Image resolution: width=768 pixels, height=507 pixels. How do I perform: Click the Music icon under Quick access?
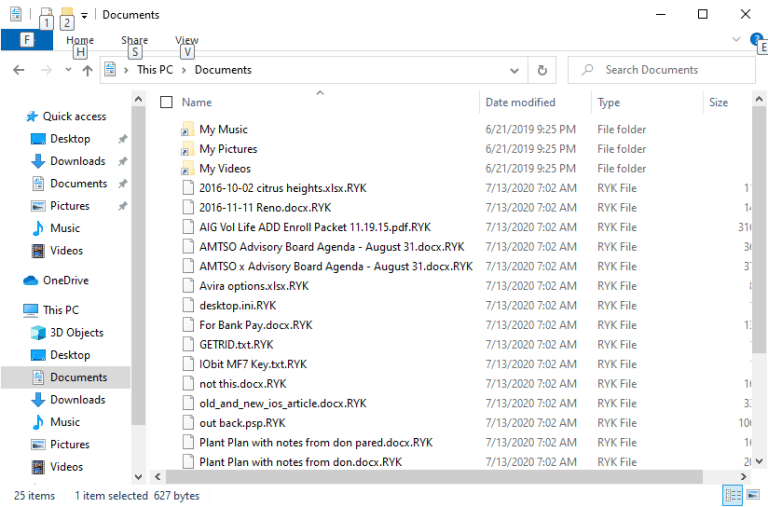point(38,228)
